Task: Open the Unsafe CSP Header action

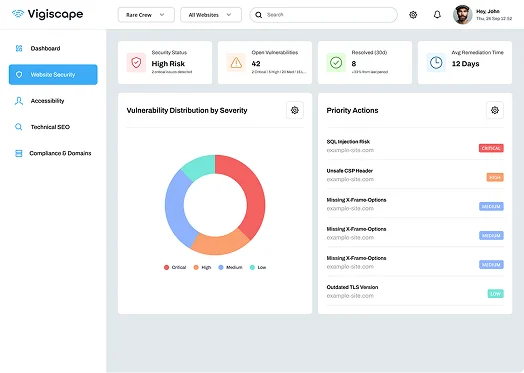Action: click(415, 175)
